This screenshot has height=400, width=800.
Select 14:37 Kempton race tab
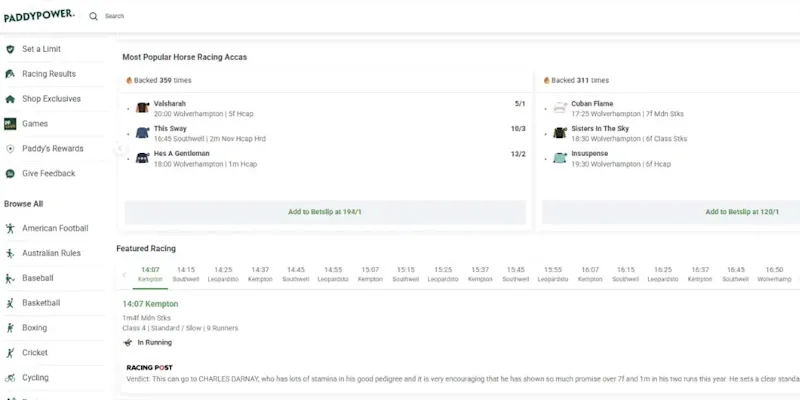pyautogui.click(x=260, y=274)
